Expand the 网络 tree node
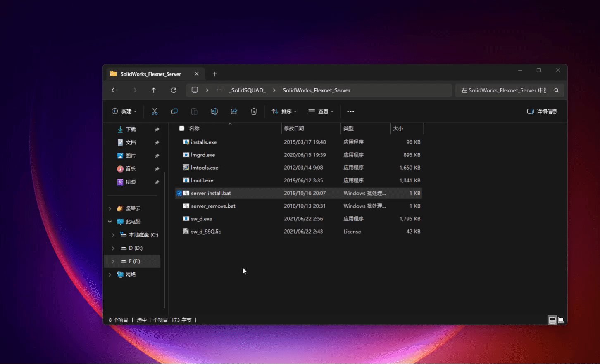 [x=110, y=274]
